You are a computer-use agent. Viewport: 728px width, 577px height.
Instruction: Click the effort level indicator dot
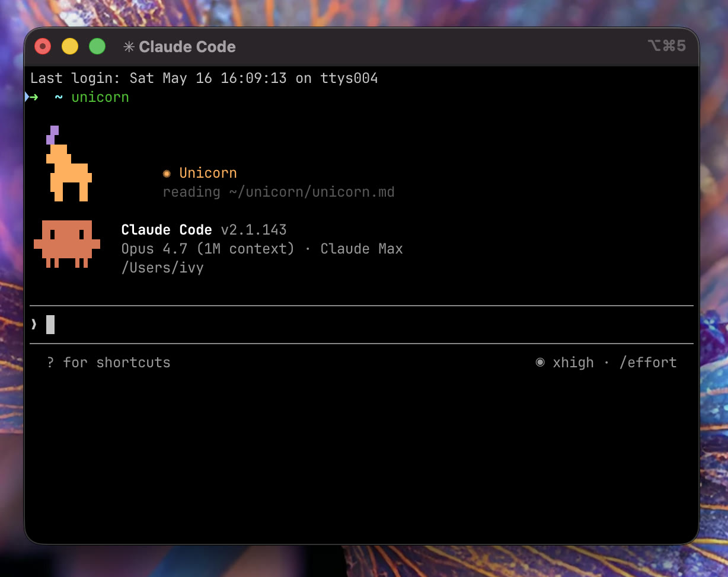(540, 362)
